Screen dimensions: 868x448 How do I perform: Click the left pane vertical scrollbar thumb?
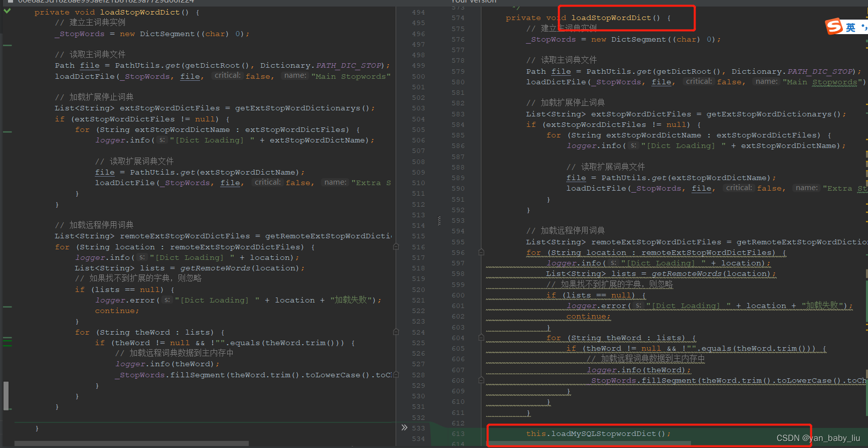(x=6, y=396)
